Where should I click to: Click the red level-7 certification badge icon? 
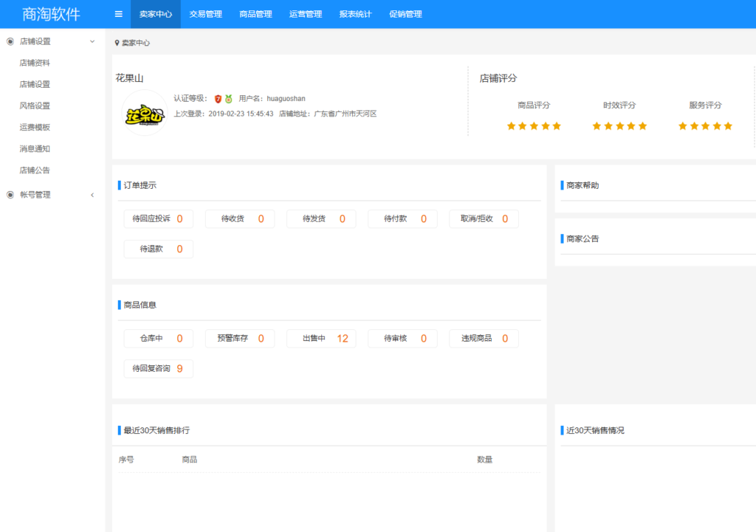(217, 99)
